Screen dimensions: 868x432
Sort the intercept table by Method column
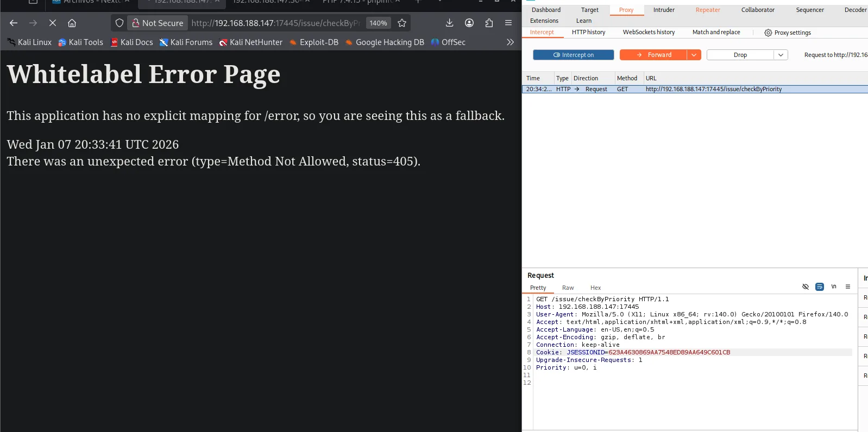tap(628, 78)
